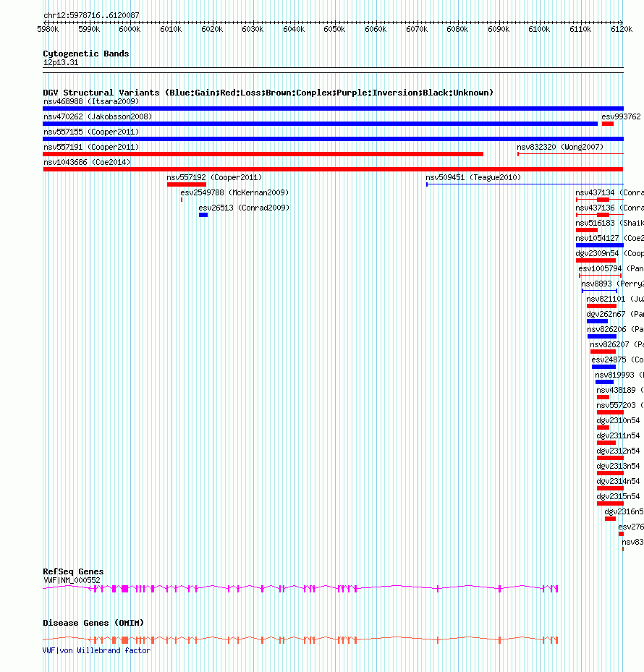Select esv2549788 (McKernan2009) variant label

(x=234, y=193)
